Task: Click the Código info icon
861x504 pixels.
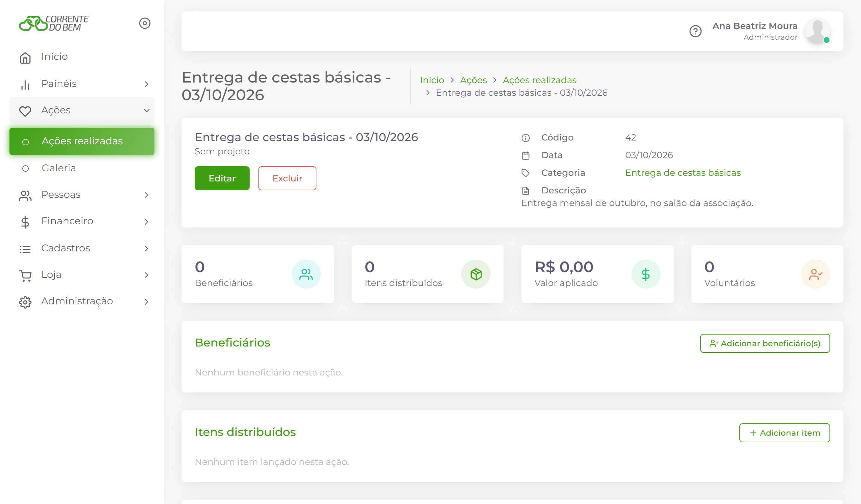Action: coord(525,138)
